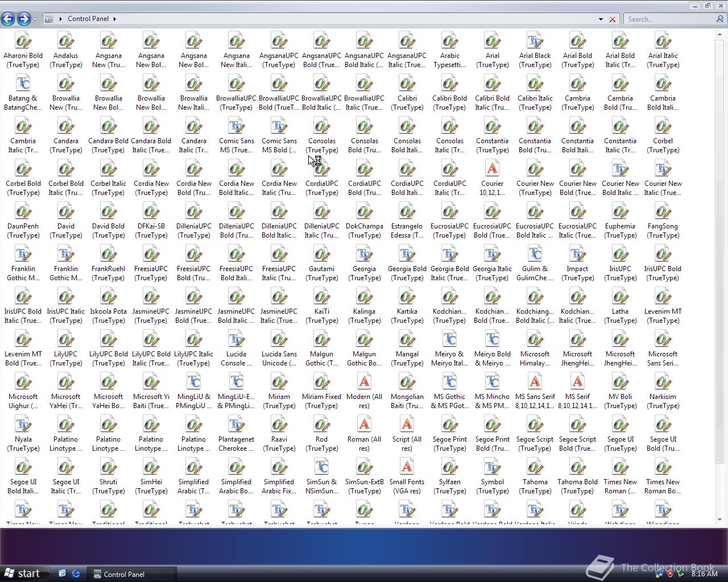Expand the address bar history dropdown

pyautogui.click(x=601, y=19)
